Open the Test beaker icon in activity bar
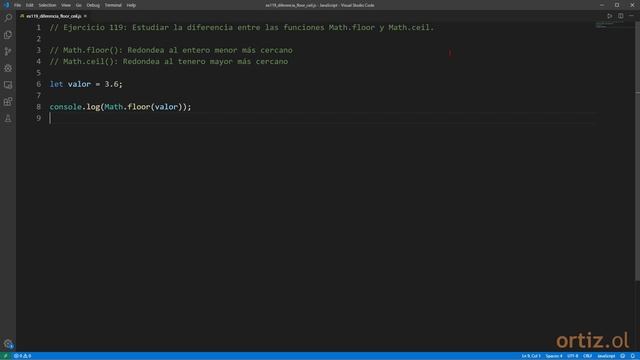 tap(8, 118)
